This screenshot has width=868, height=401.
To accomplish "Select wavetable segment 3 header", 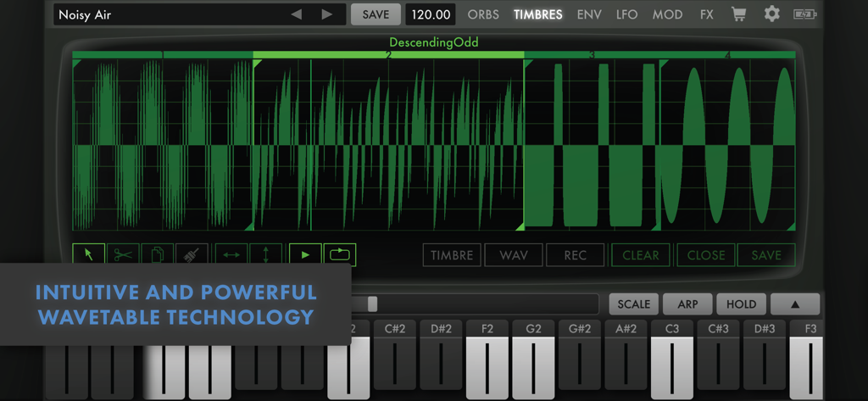I will click(592, 55).
